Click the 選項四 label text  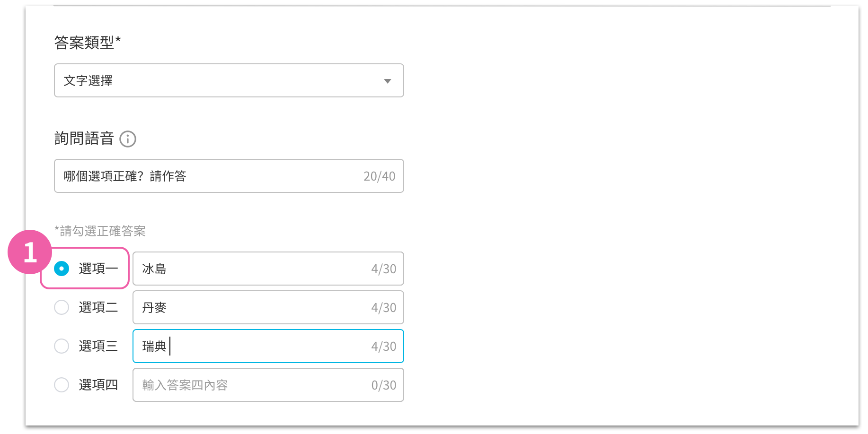(98, 385)
